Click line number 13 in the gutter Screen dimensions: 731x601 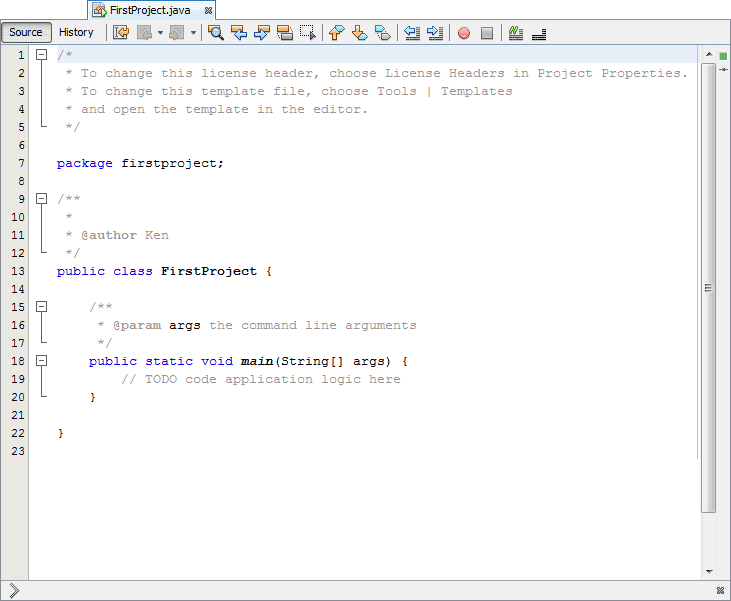[x=18, y=271]
